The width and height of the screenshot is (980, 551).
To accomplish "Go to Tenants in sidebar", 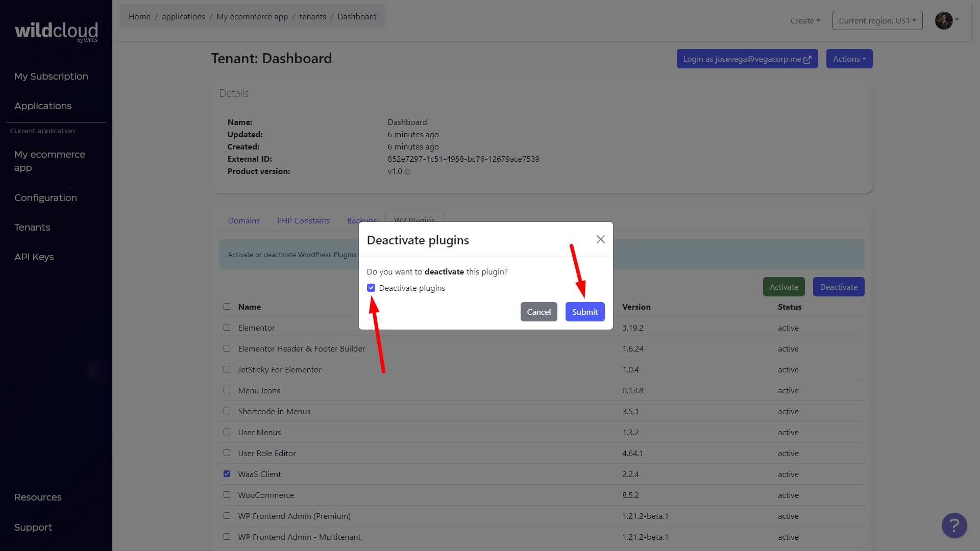I will point(32,228).
